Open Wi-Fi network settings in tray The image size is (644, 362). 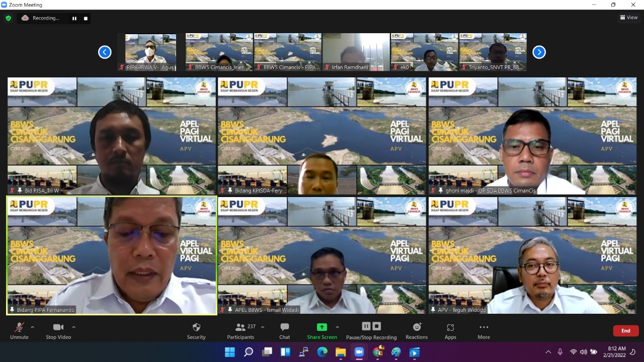pyautogui.click(x=573, y=352)
